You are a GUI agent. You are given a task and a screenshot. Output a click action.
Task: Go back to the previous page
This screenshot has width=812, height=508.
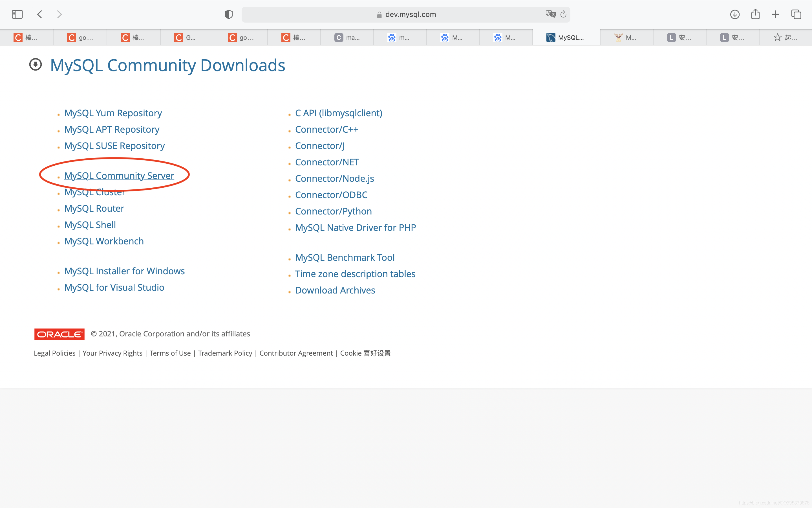[x=39, y=14]
